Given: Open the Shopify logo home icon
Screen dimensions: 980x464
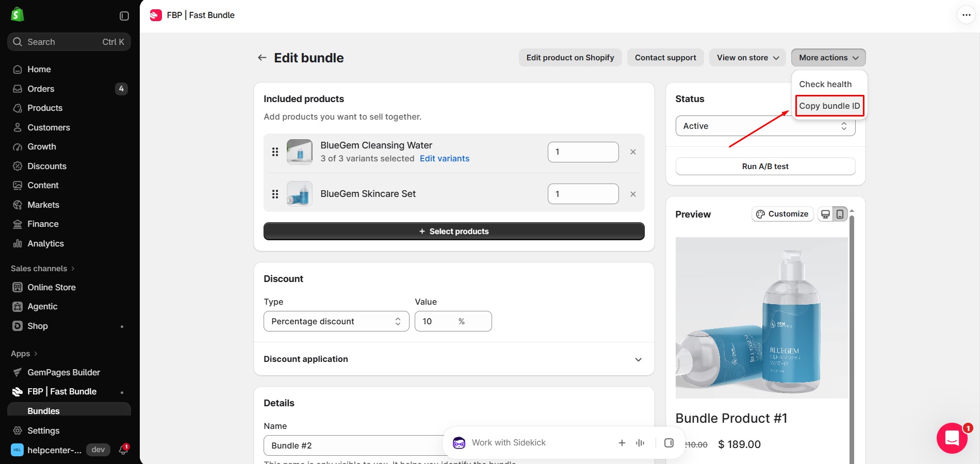Looking at the screenshot, I should coord(18,14).
